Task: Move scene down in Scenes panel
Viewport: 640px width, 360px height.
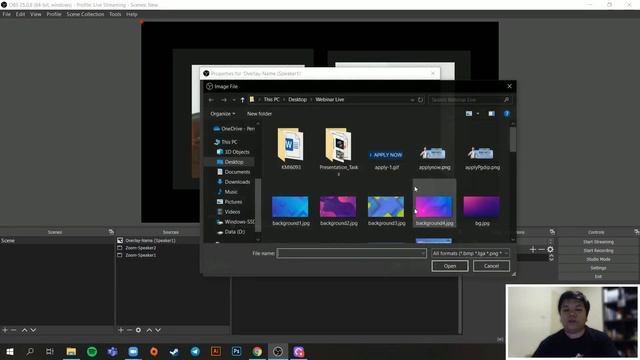Action: coord(33,330)
